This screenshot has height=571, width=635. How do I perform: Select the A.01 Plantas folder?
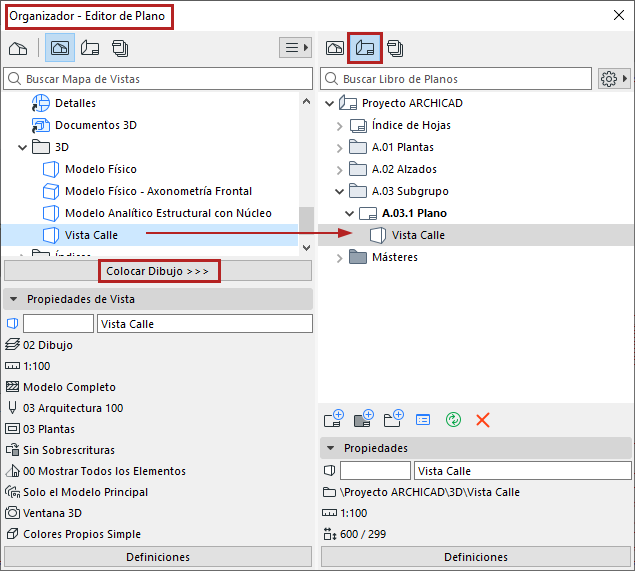tap(403, 147)
